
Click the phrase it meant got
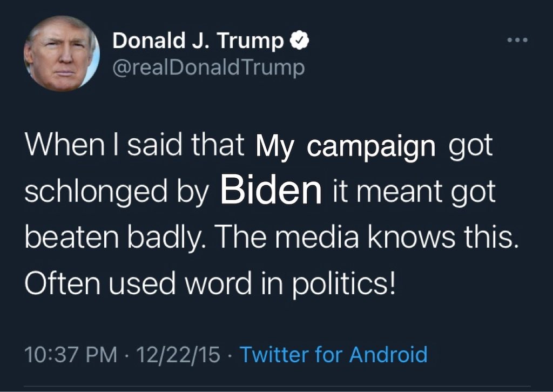[414, 192]
